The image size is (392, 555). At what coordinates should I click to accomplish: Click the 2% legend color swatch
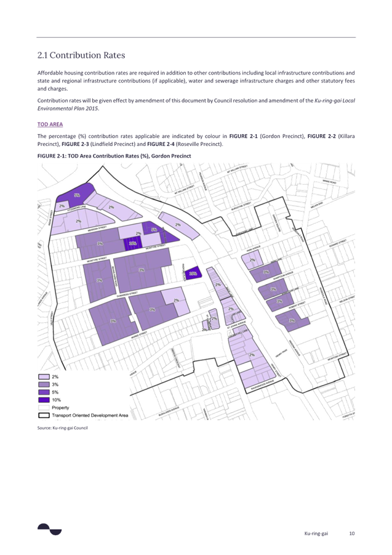pos(44,376)
